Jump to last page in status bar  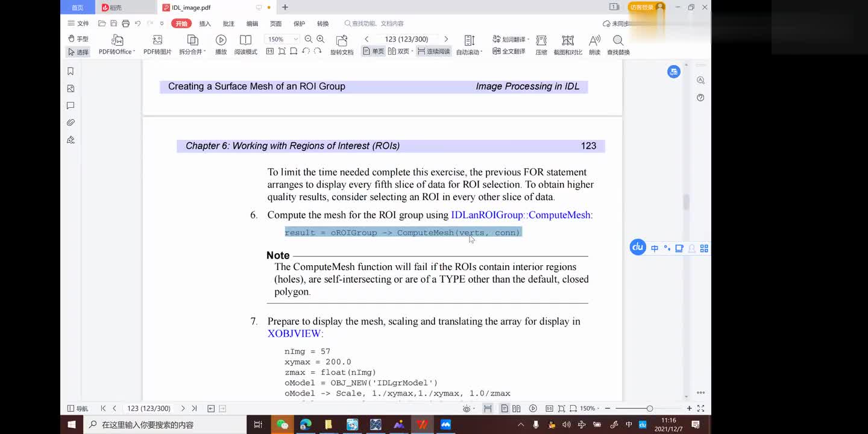click(194, 408)
